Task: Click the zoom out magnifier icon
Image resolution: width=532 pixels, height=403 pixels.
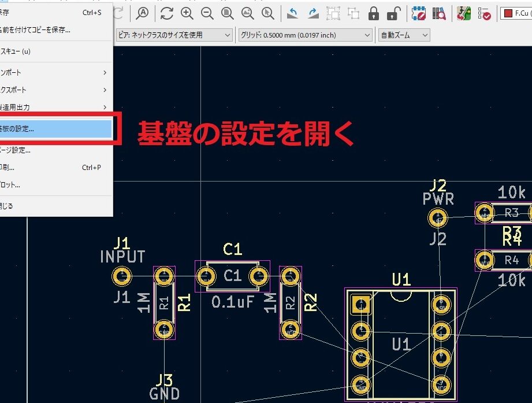Action: point(207,13)
